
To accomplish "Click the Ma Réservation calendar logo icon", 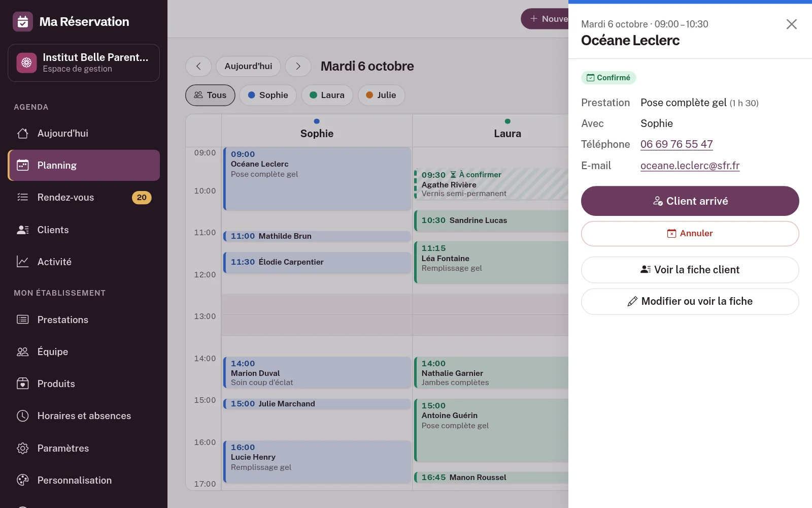I will point(23,22).
